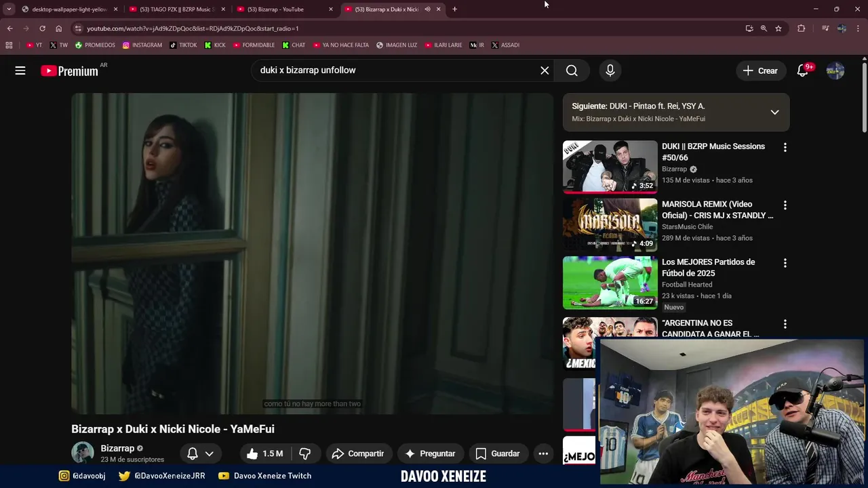The image size is (868, 488).
Task: Open the FORMIDABLE bookmark
Action: click(x=254, y=45)
